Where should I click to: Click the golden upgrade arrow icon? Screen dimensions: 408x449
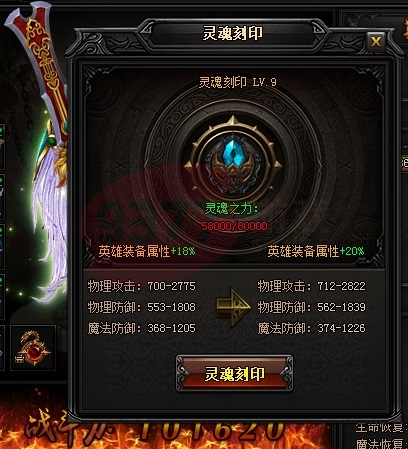point(233,307)
